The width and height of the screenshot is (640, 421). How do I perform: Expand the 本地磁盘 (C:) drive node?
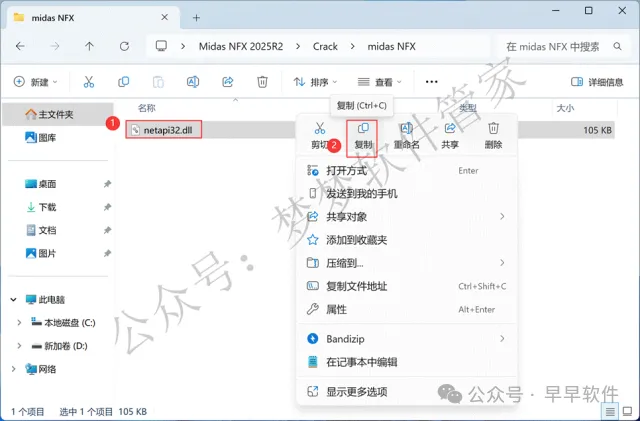tap(19, 323)
